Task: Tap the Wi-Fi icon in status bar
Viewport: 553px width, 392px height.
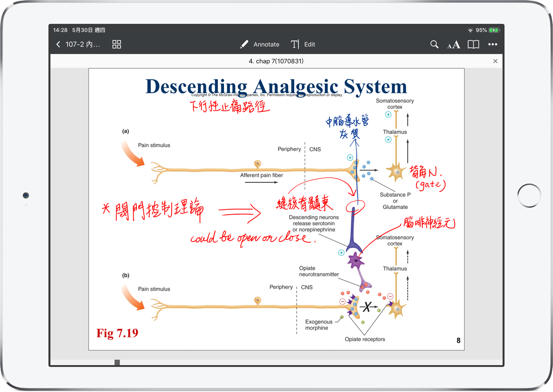Action: [470, 30]
